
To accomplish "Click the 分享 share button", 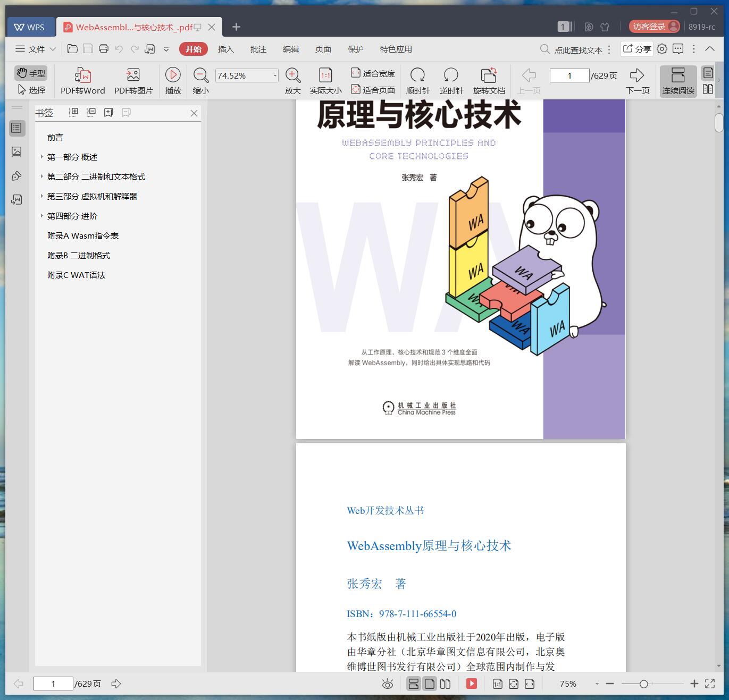I will click(x=637, y=49).
